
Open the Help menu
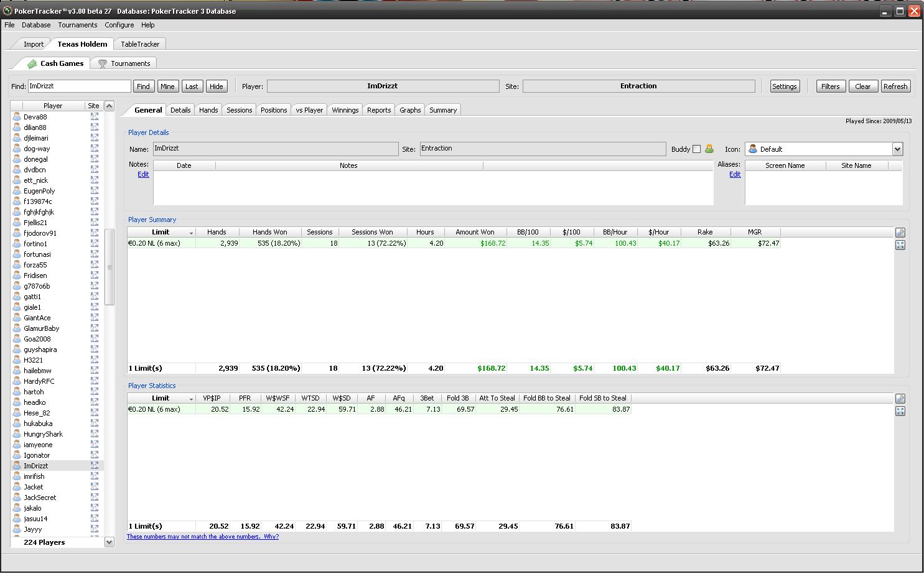(x=147, y=25)
